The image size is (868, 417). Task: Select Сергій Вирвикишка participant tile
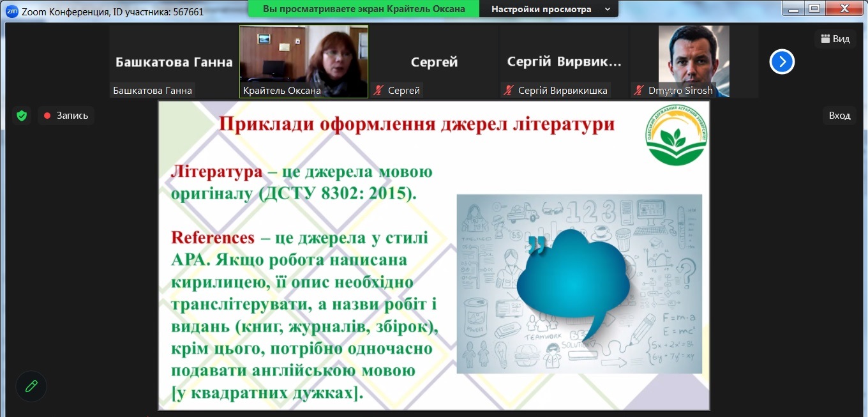564,62
